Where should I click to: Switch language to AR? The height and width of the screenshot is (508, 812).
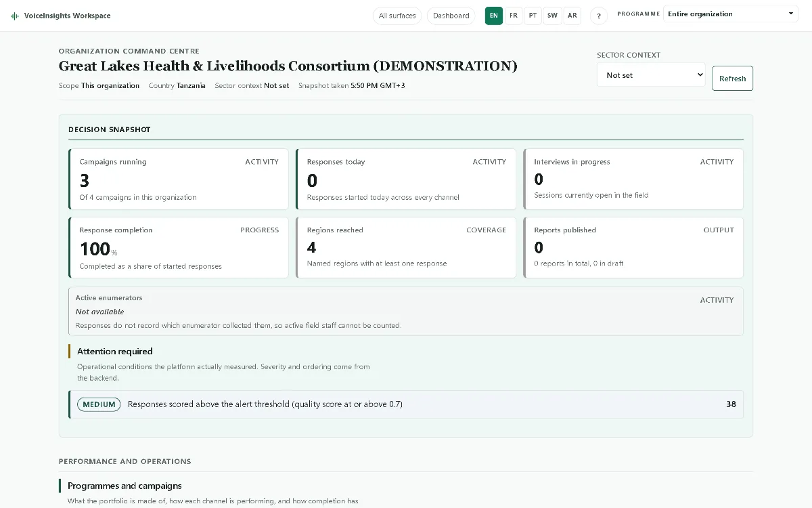tap(572, 16)
